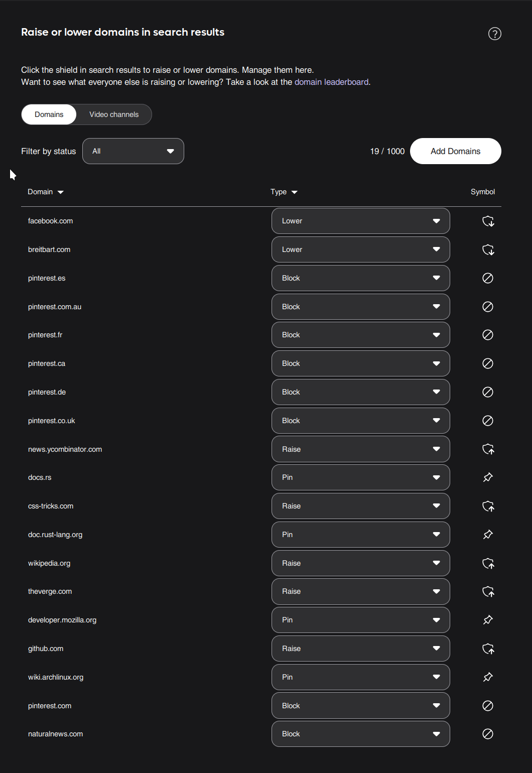Image resolution: width=532 pixels, height=773 pixels.
Task: Sort by the Domain column header
Action: 46,192
